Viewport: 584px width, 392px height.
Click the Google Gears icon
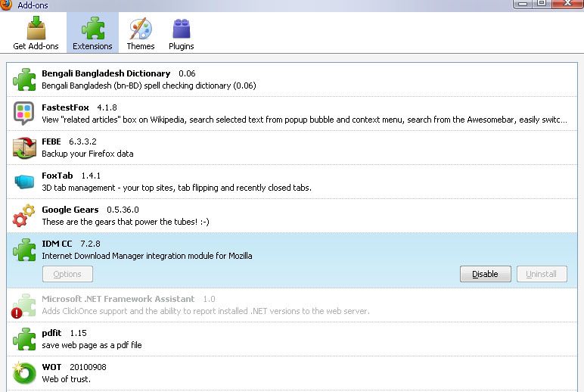coord(23,216)
